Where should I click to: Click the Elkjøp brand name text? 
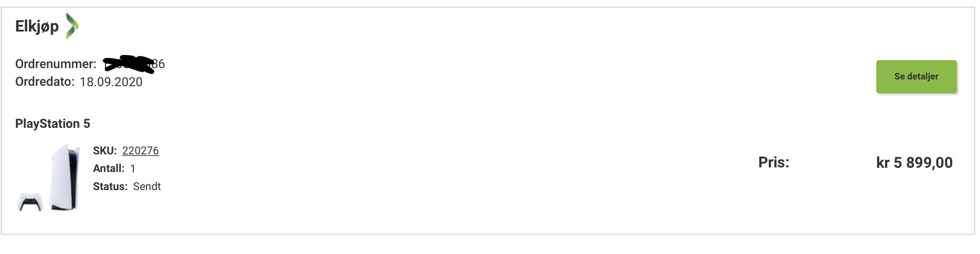[37, 26]
